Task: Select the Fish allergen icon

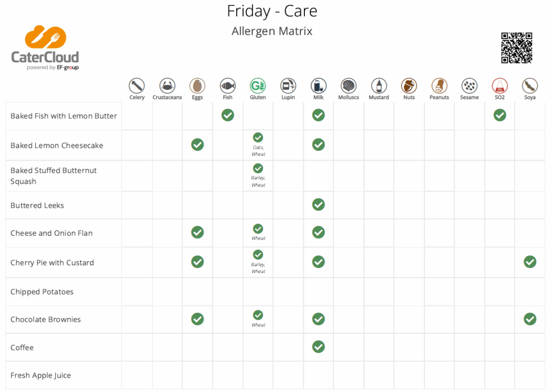Action: 228,86
